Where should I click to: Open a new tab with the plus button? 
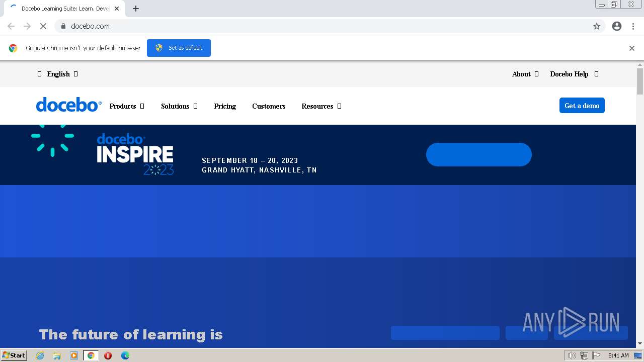pos(136,9)
